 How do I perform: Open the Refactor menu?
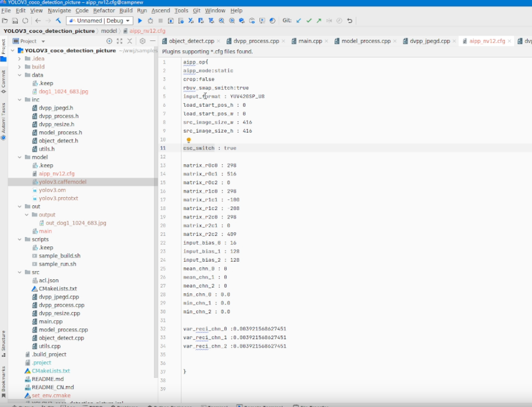point(104,11)
